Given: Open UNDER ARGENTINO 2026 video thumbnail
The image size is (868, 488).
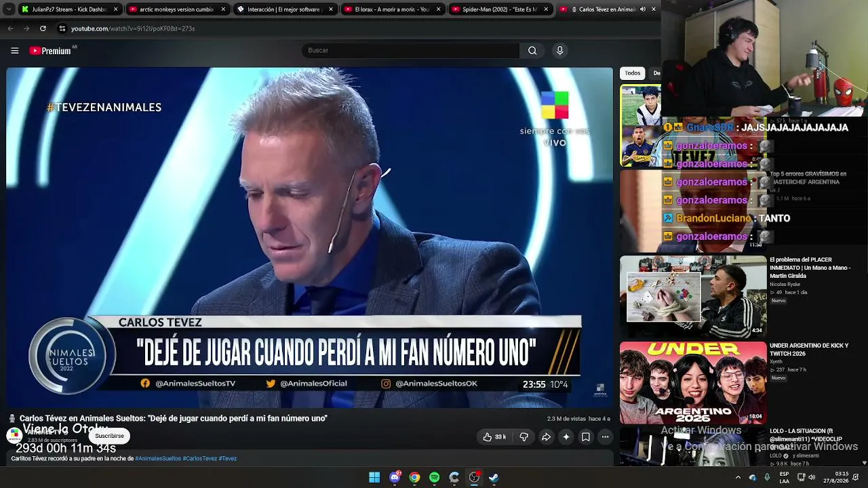Looking at the screenshot, I should click(x=693, y=382).
